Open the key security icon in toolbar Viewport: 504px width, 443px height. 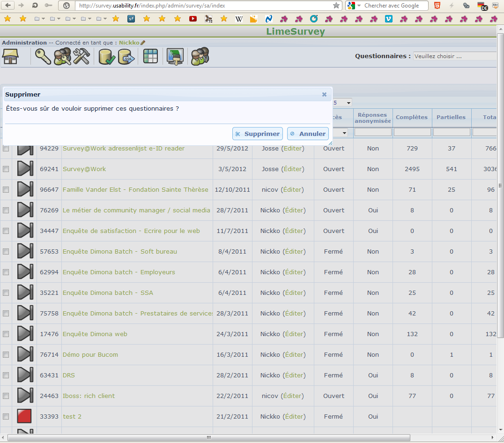click(43, 57)
